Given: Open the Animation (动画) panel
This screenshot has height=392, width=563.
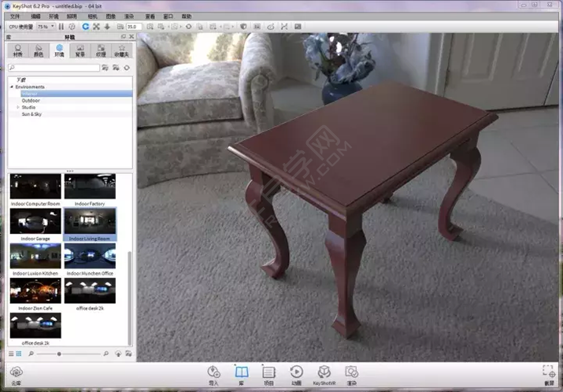Looking at the screenshot, I should click(296, 372).
